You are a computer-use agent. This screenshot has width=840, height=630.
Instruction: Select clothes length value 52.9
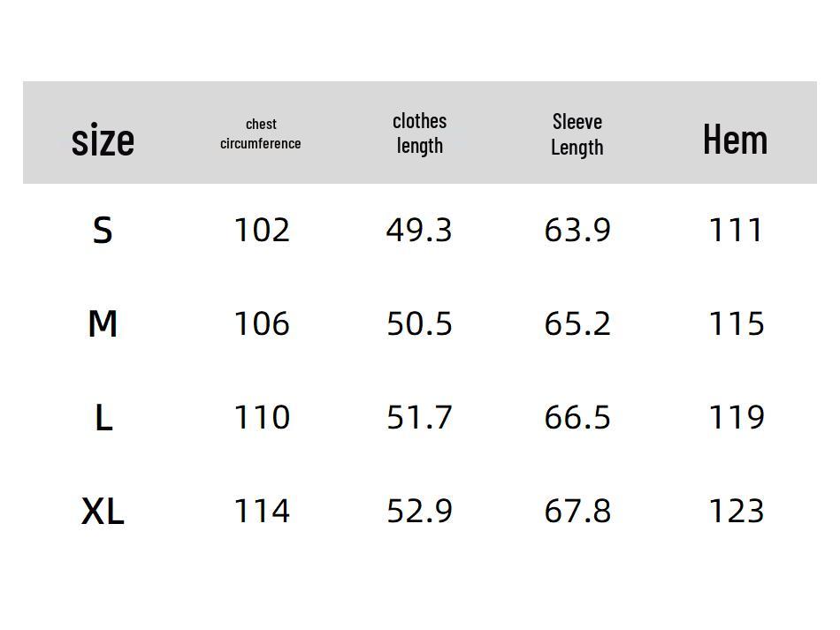[x=419, y=512]
